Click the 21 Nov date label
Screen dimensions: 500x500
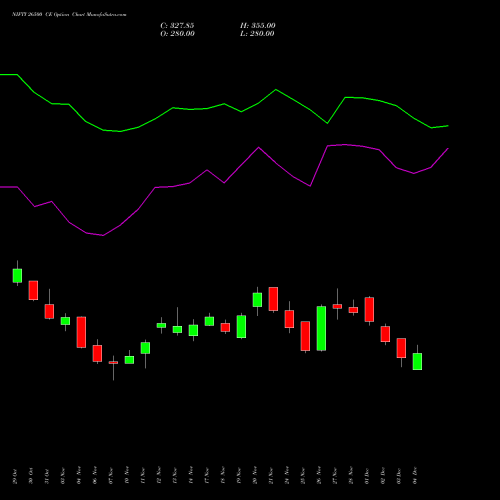point(271,476)
